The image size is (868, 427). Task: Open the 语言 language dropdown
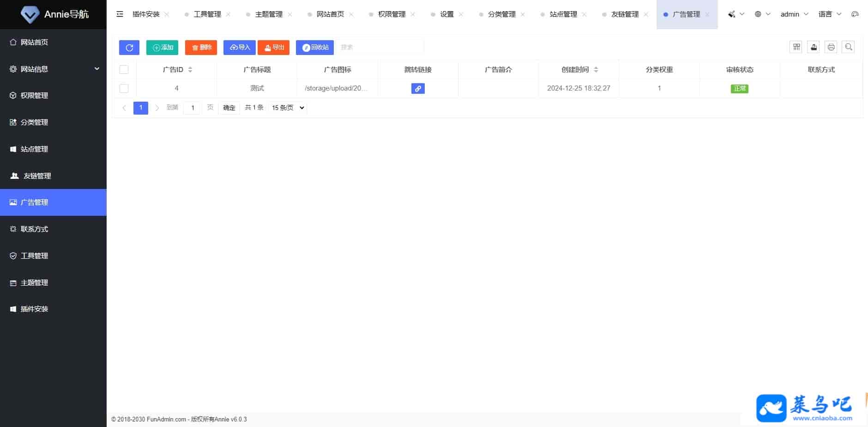pos(830,14)
